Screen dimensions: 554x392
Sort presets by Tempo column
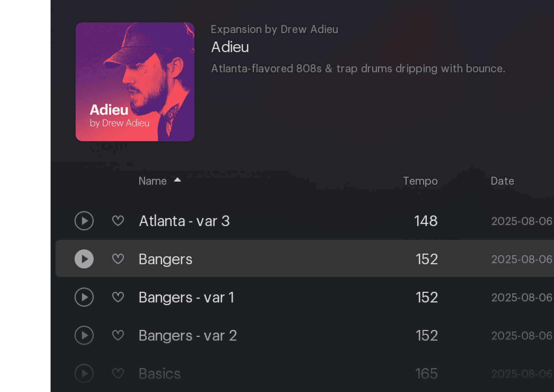420,181
